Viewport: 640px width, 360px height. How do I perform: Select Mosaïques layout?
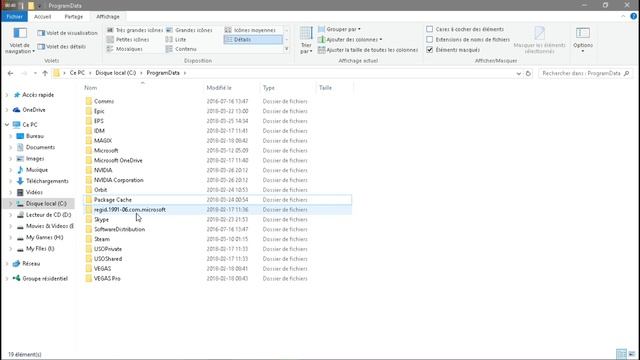[124, 49]
